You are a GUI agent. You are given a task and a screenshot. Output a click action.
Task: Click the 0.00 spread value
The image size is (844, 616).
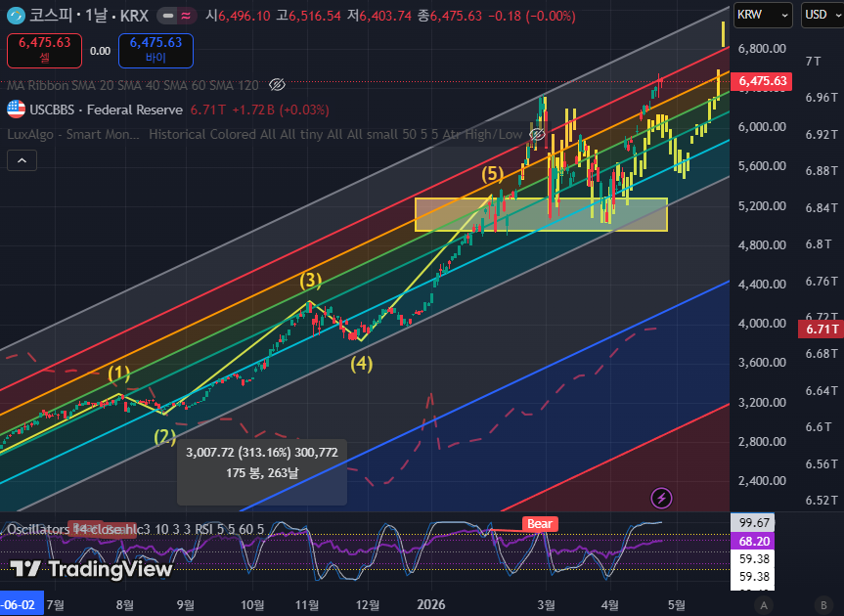click(x=100, y=51)
